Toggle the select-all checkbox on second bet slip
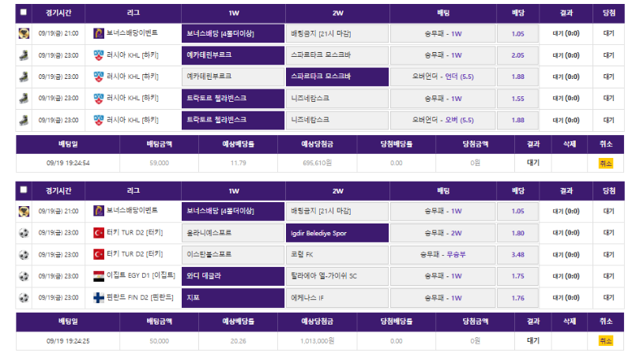This screenshot has height=364, width=632. coord(23,190)
